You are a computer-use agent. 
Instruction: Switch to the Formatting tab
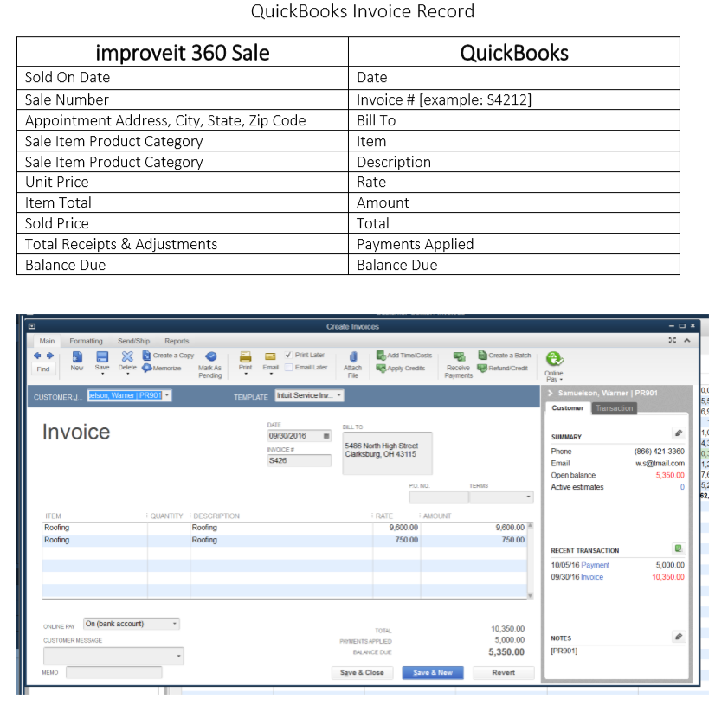coord(86,341)
